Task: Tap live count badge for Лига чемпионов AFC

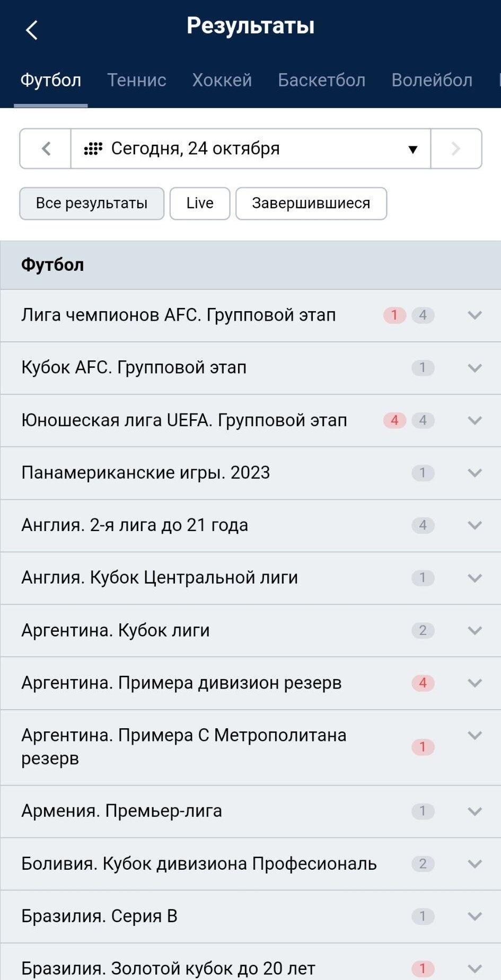Action: (394, 315)
